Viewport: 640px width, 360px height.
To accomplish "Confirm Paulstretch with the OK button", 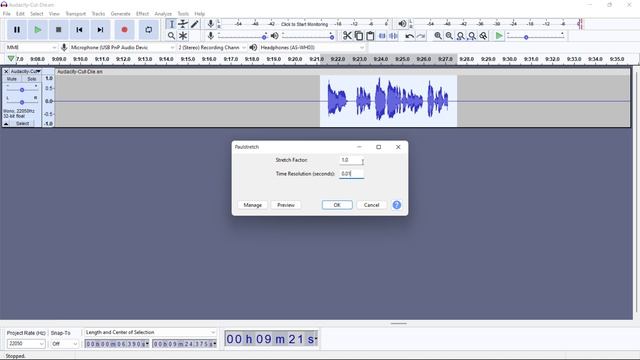I will click(337, 205).
